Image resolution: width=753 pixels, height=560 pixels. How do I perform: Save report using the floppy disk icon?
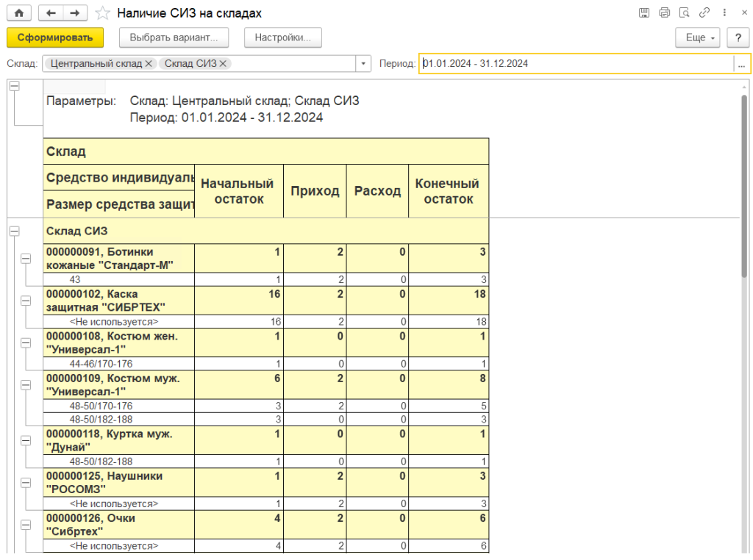tap(644, 13)
